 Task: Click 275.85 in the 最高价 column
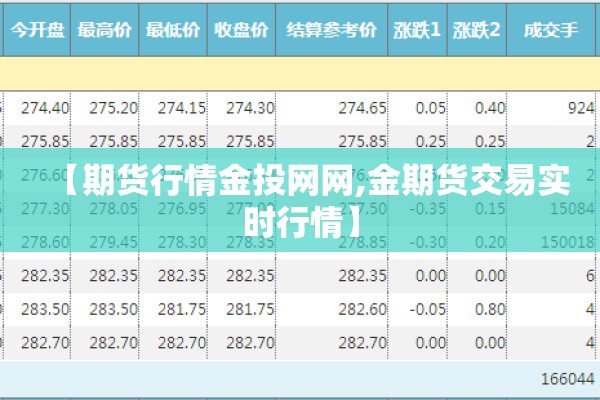113,142
